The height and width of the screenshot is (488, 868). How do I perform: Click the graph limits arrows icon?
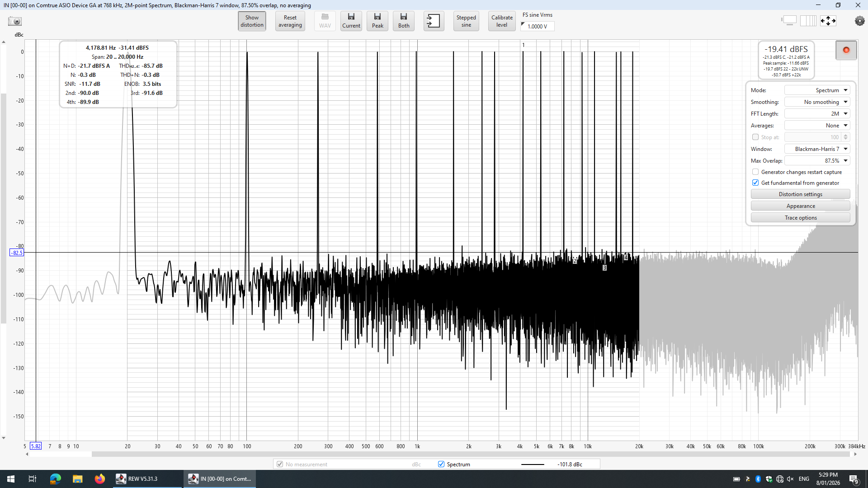click(828, 21)
